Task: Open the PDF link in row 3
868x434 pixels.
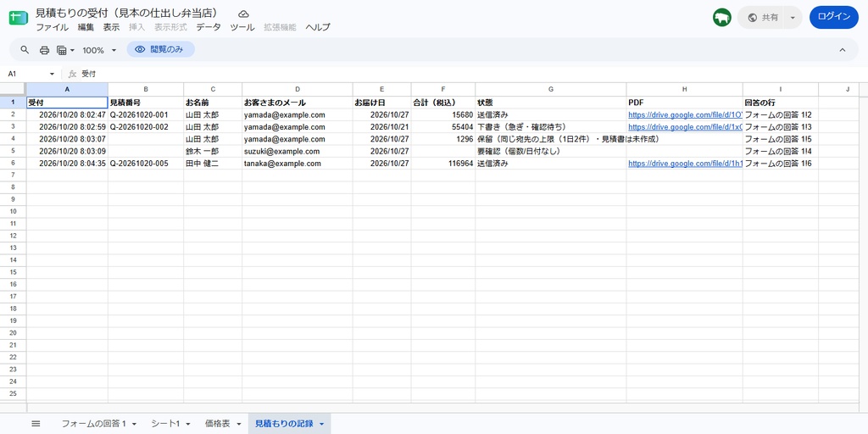Action: pos(685,127)
